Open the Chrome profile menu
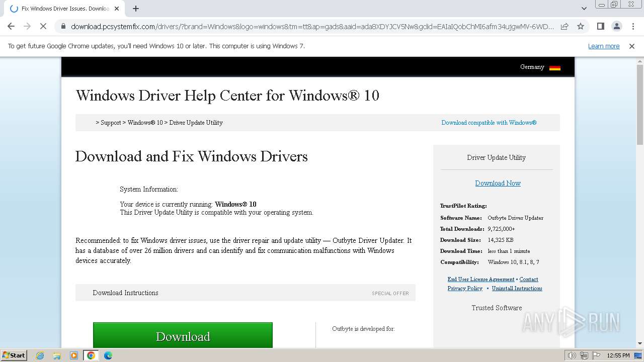This screenshot has width=644, height=362. tap(616, 26)
